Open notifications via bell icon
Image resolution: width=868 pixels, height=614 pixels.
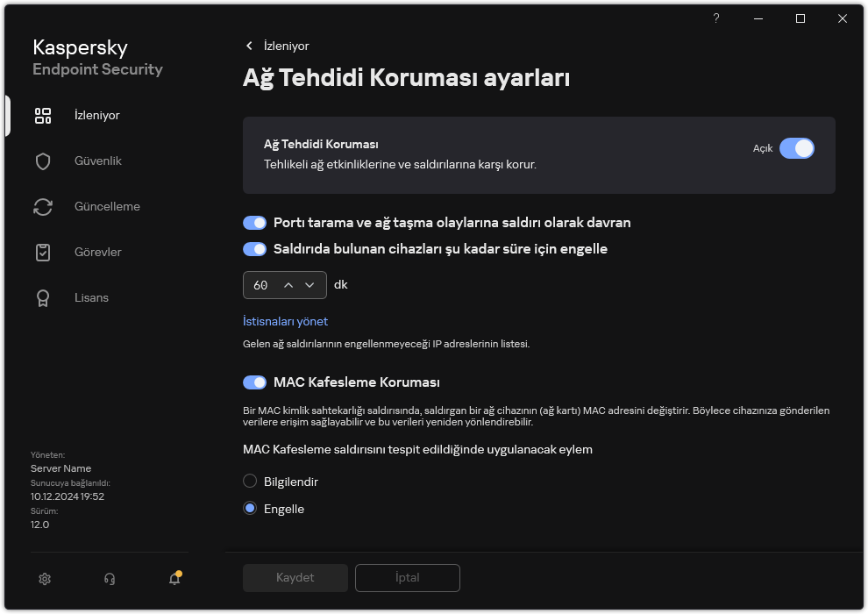pos(174,579)
